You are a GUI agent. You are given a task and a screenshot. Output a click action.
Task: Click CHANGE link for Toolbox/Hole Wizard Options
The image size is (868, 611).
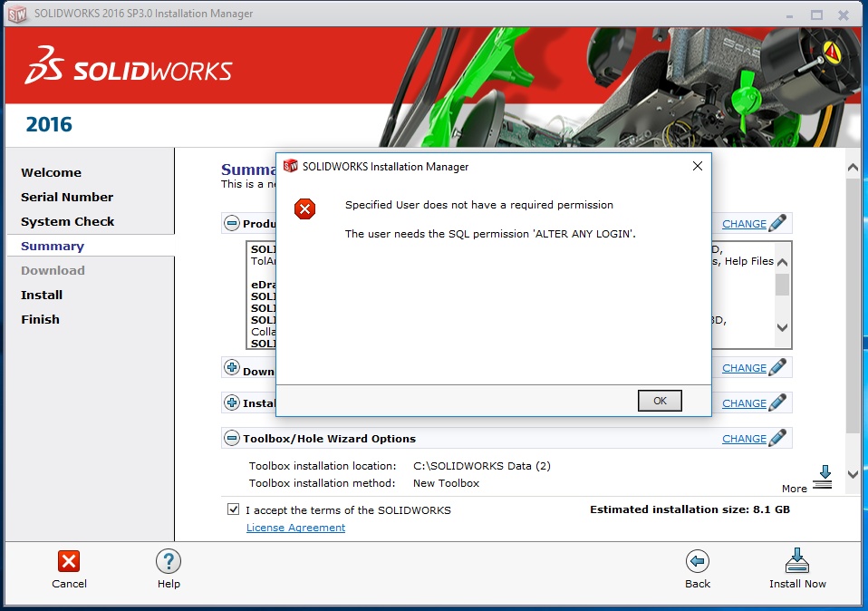(x=744, y=439)
